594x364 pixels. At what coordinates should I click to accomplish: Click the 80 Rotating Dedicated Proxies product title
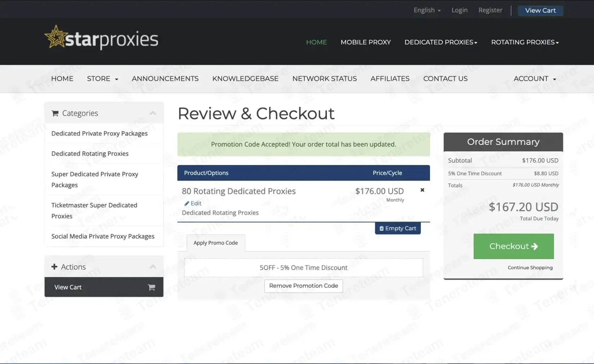click(x=239, y=191)
